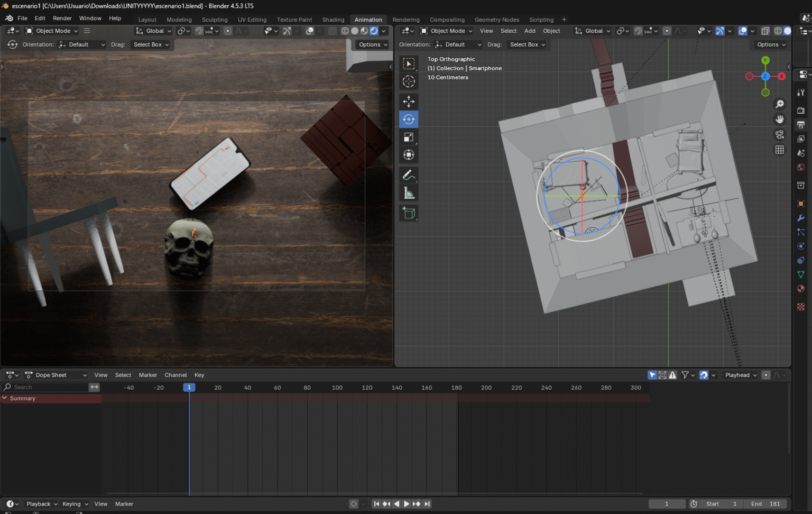Switch to the Shading workspace tab
The image size is (812, 514).
[333, 20]
